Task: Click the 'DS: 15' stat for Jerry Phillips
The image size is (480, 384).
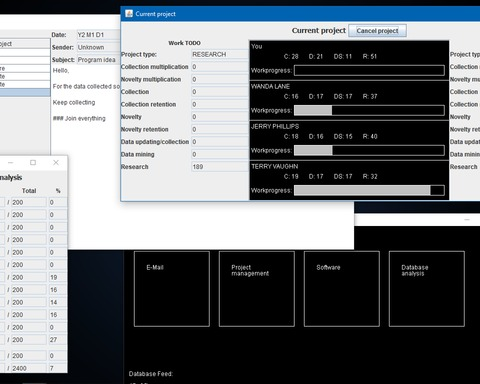Action: click(x=343, y=136)
